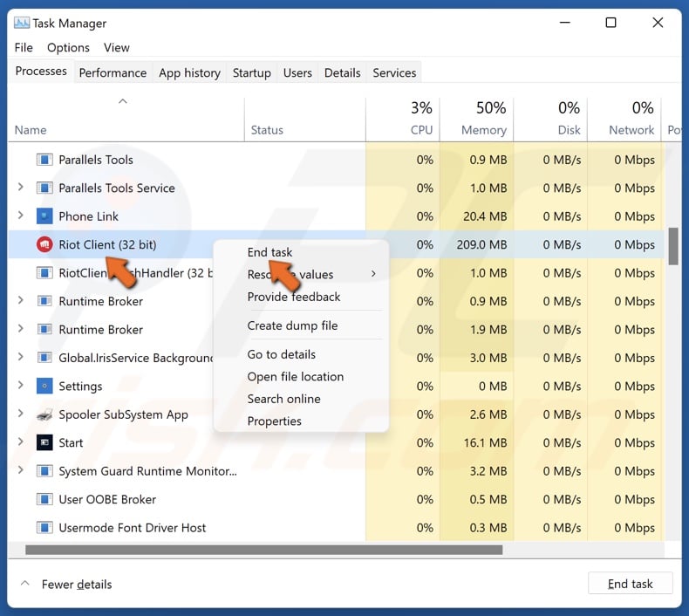Screen dimensions: 689x616
Task: Click the Spooler SubSystem printer icon
Action: (44, 414)
